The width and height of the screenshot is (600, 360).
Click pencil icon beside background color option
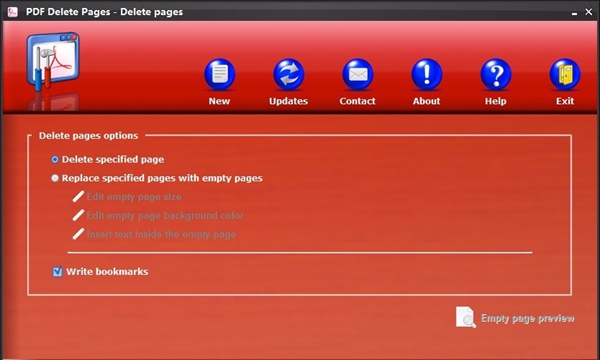coord(78,215)
